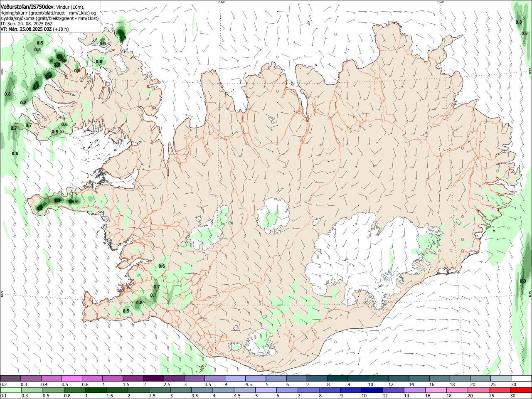532x399 pixels.
Task: Select the lightest green 0.1 rain swatch
Action: [x=10, y=390]
